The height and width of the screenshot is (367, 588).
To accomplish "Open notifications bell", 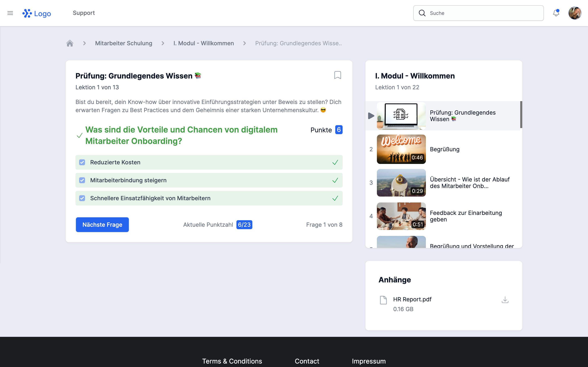I will pyautogui.click(x=556, y=13).
